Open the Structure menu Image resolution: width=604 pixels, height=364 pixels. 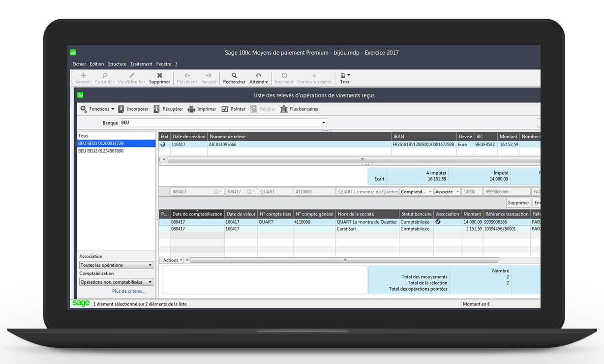point(117,64)
